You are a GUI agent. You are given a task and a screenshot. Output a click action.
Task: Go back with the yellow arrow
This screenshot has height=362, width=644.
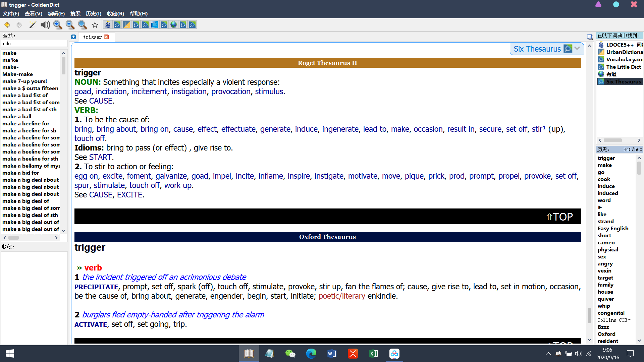point(7,25)
